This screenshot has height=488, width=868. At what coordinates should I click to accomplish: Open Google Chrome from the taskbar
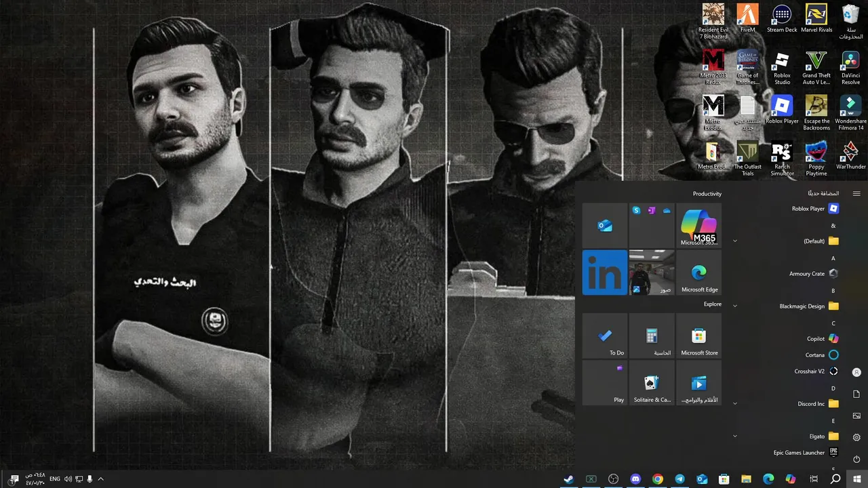click(x=658, y=479)
